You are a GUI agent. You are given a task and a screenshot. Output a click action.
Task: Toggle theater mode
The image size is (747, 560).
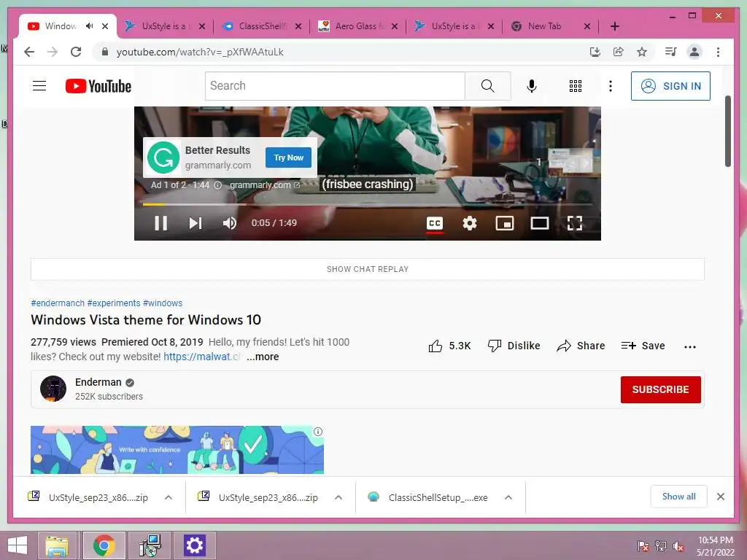[x=540, y=223]
